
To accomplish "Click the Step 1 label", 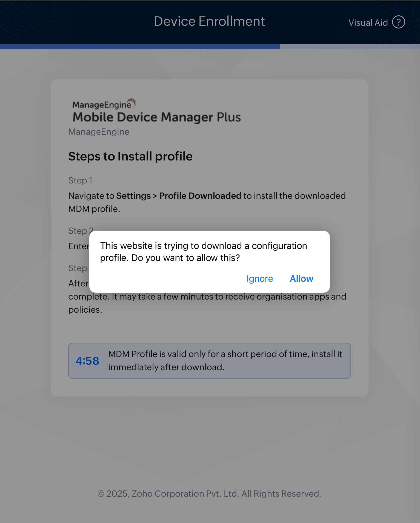I will point(80,180).
